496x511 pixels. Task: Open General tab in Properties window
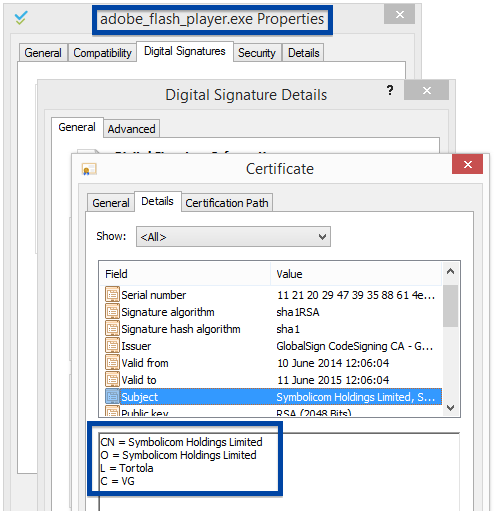click(x=43, y=53)
